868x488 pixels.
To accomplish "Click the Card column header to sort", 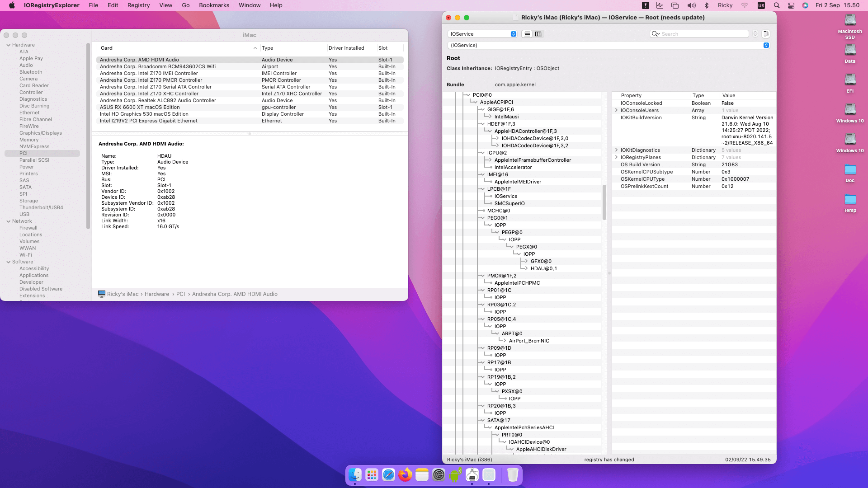I will [176, 48].
